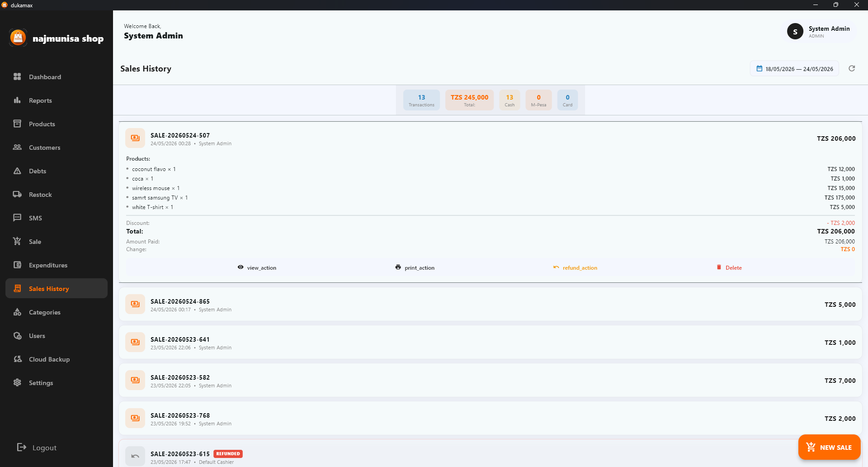868x467 pixels.
Task: Open the Reports section
Action: [x=57, y=100]
